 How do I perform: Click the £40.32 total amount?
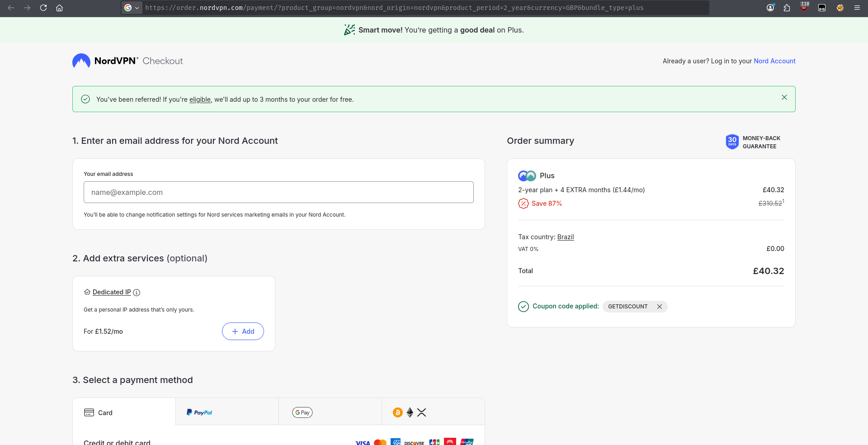769,271
